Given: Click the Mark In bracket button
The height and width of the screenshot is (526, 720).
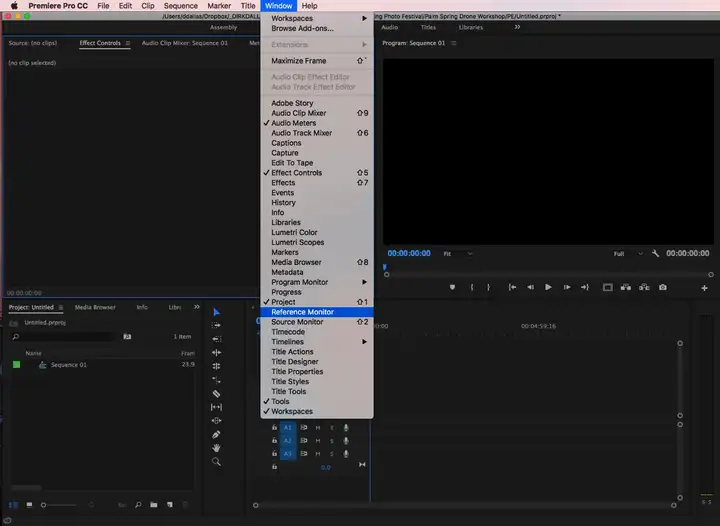Looking at the screenshot, I should pos(472,287).
